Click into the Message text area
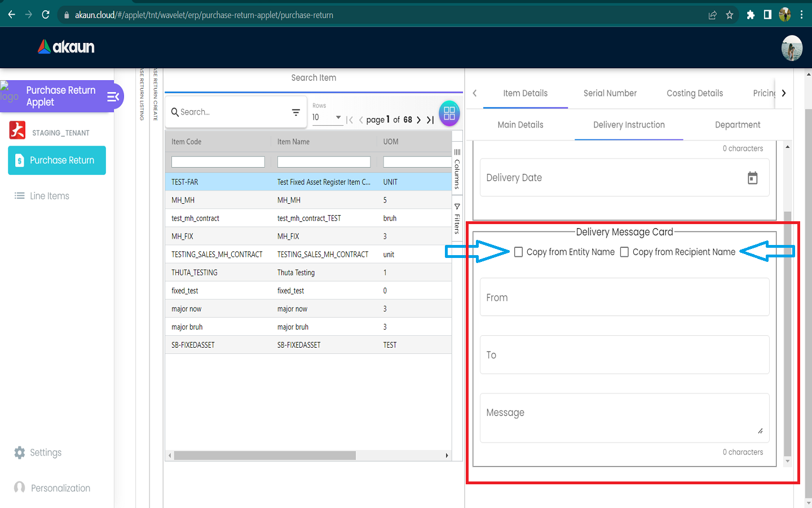 (x=624, y=418)
